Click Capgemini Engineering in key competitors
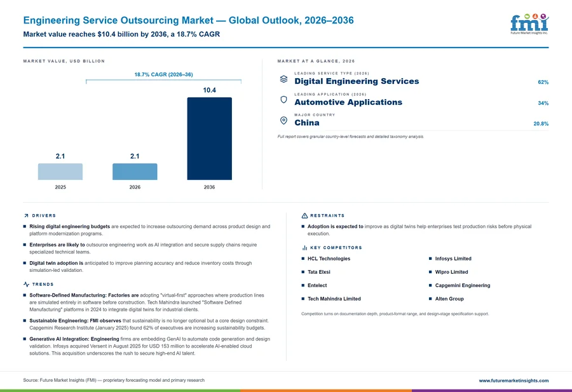Screen dimensions: 572x392 pos(463,285)
